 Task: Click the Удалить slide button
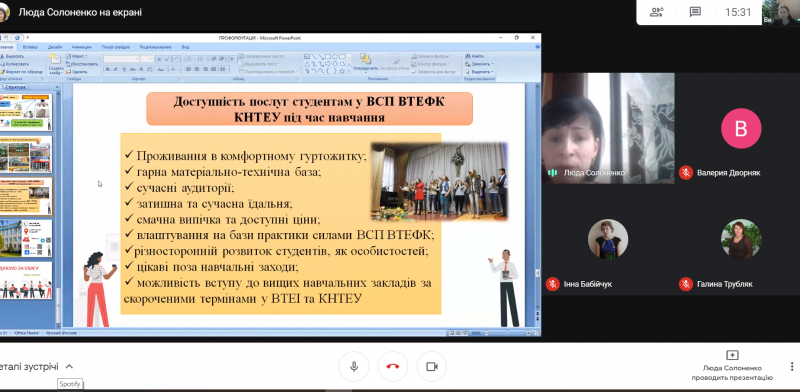[77, 72]
